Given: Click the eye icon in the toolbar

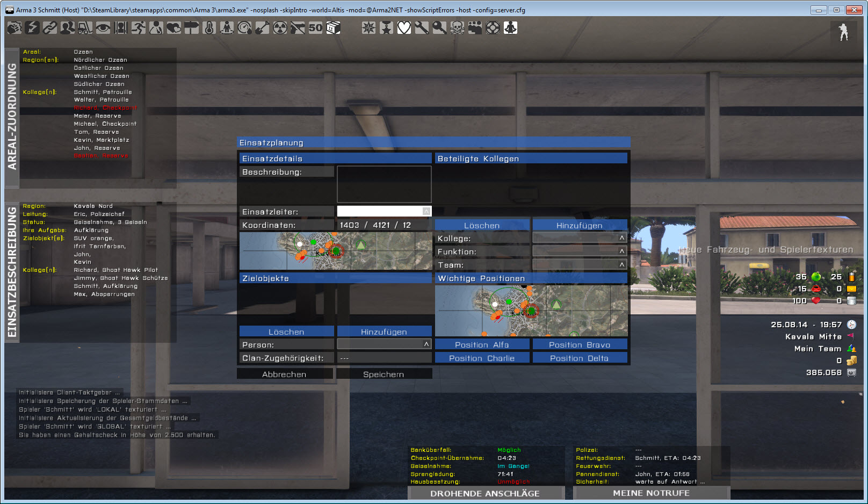Looking at the screenshot, I should point(103,28).
